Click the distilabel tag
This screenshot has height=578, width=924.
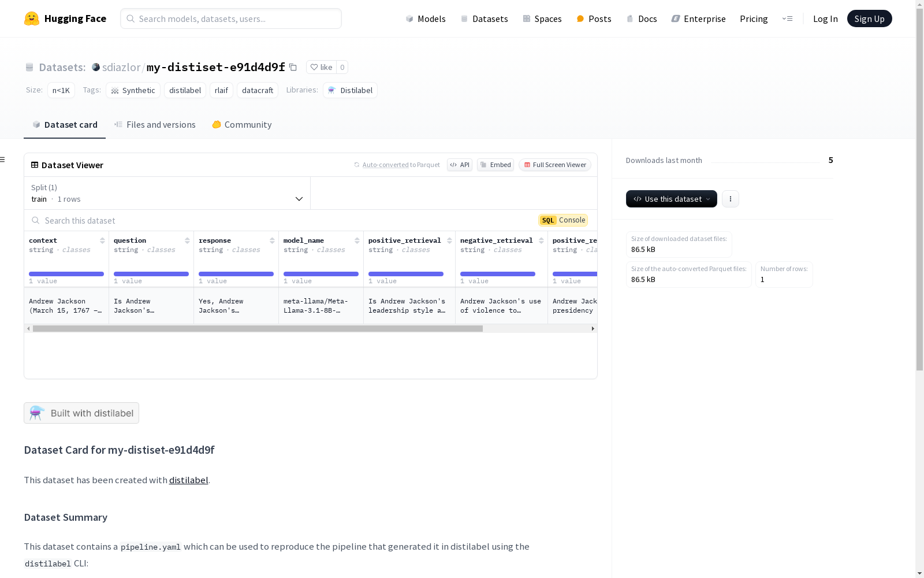point(185,90)
